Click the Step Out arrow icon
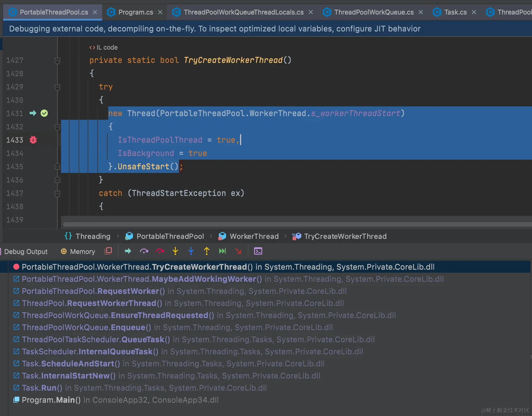The image size is (532, 416). 206,251
